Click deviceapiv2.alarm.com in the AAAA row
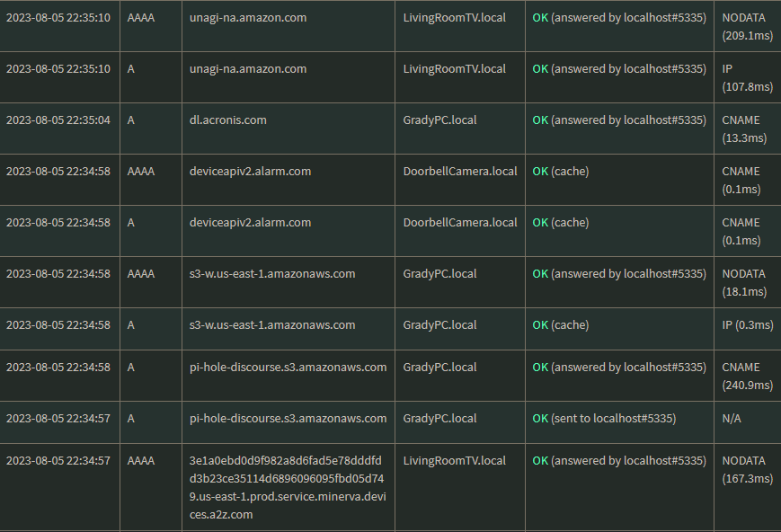Image resolution: width=781 pixels, height=532 pixels. coord(250,172)
